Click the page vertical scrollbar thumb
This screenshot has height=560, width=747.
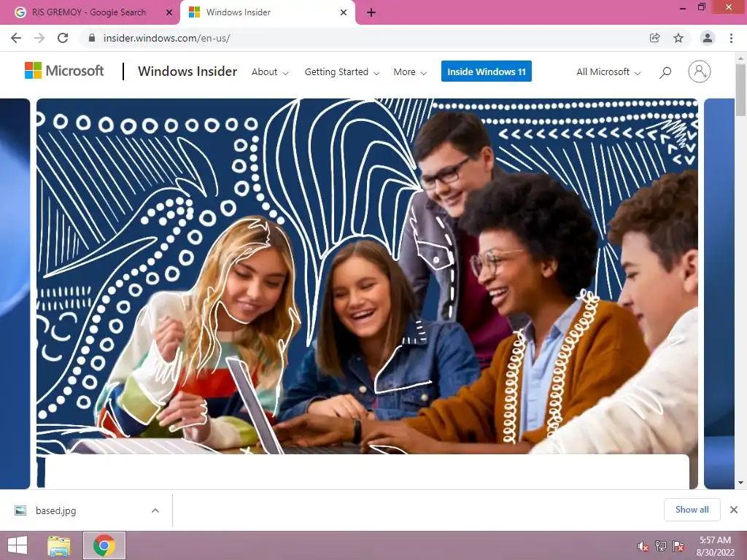click(741, 90)
